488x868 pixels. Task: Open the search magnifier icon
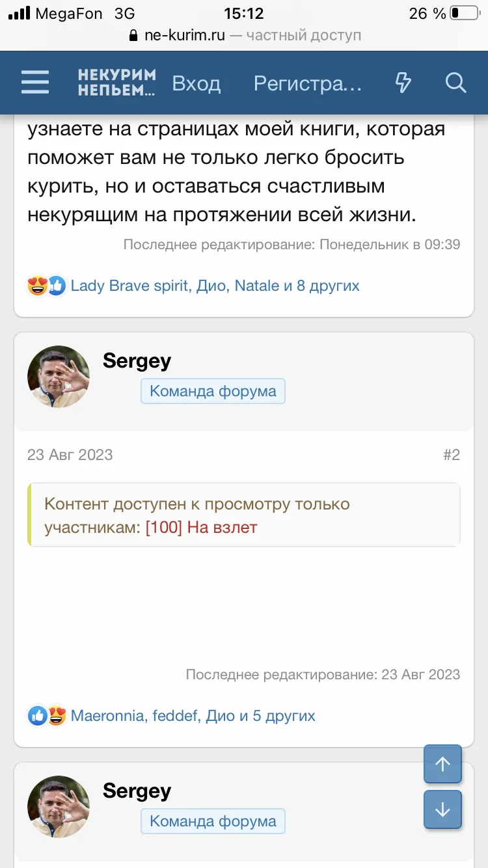coord(455,83)
